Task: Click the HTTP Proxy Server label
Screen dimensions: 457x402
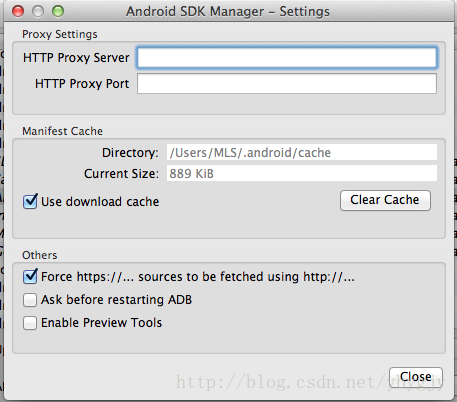Action: [76, 58]
